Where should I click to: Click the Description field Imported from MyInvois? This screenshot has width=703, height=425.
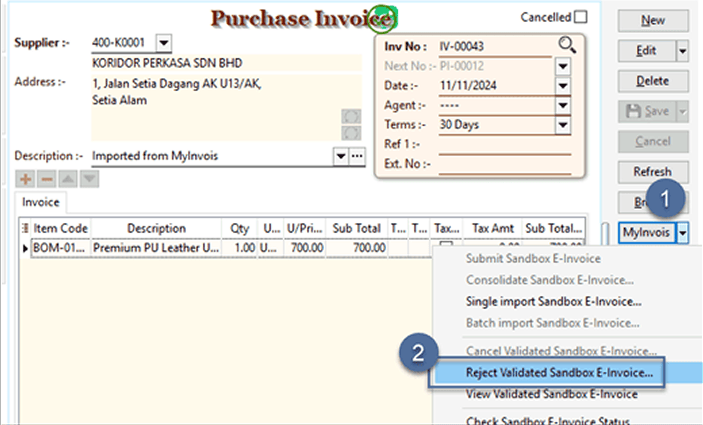[212, 156]
